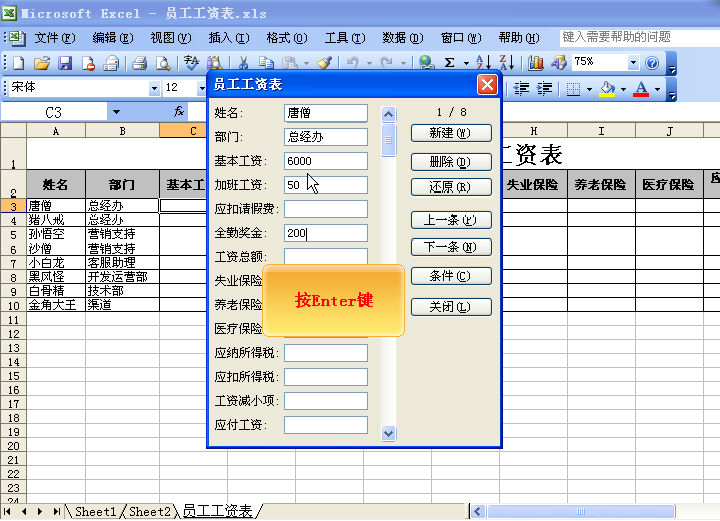Copy the selection icon
This screenshot has height=521, width=720.
click(266, 63)
